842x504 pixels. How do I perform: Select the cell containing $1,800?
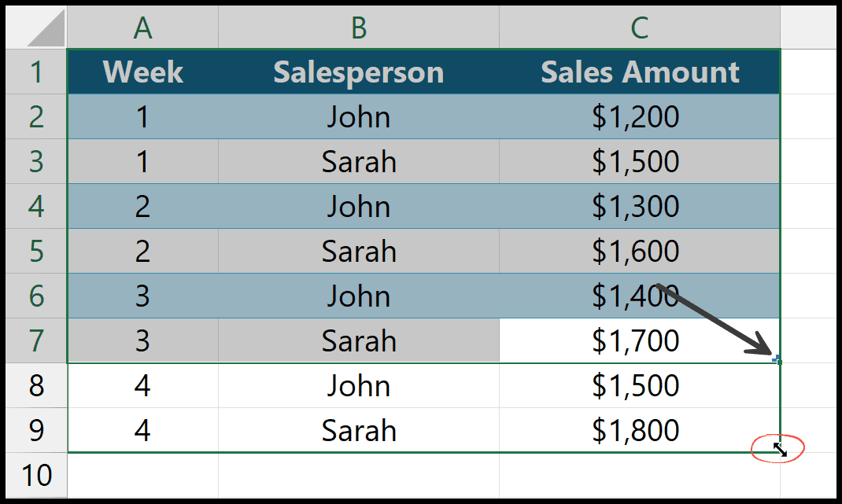click(639, 430)
